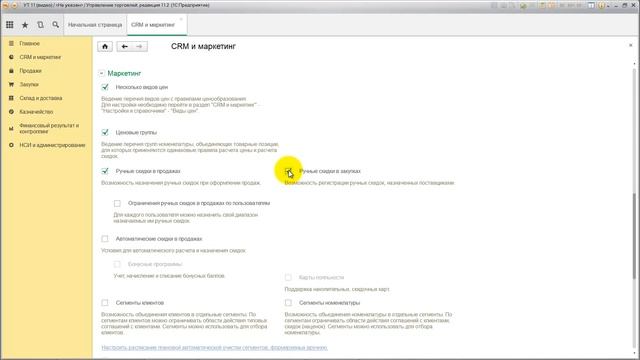This screenshot has height=360, width=640.
Task: Click the yellow info icon in title bar
Action: (x=601, y=5)
